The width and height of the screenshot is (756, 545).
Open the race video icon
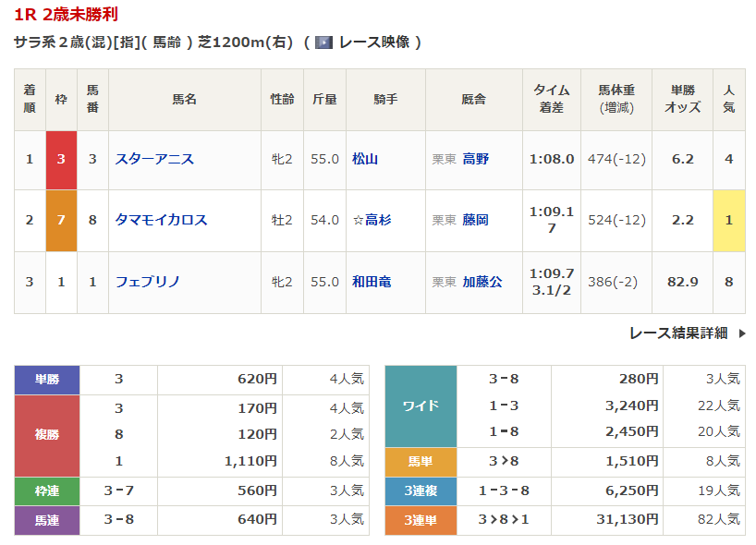(x=323, y=42)
